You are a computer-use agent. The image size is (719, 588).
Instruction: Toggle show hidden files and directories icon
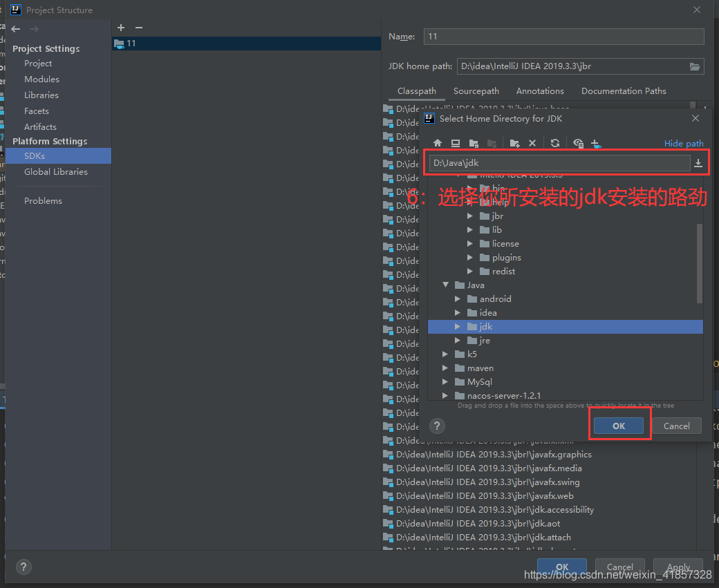[x=579, y=143]
